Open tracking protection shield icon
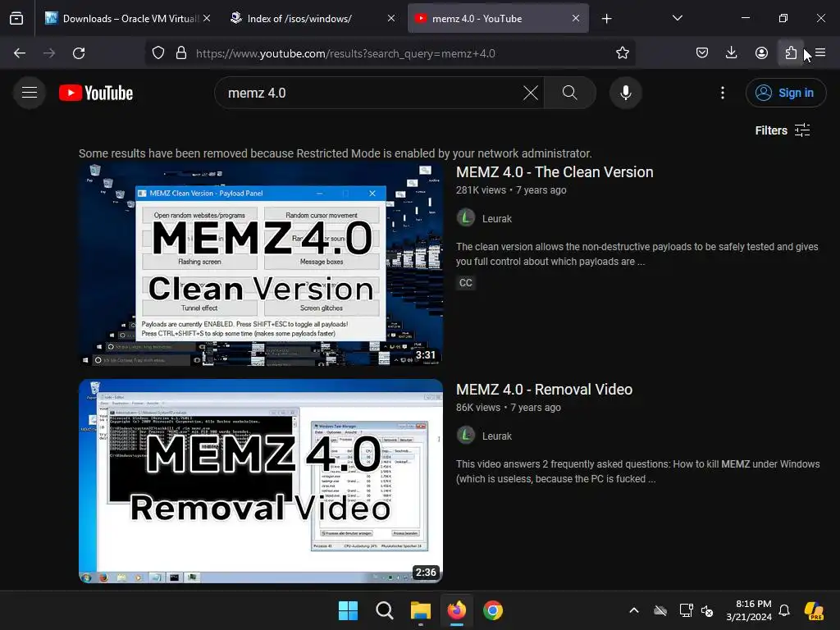Screen dimensions: 840x630 pyautogui.click(x=158, y=53)
